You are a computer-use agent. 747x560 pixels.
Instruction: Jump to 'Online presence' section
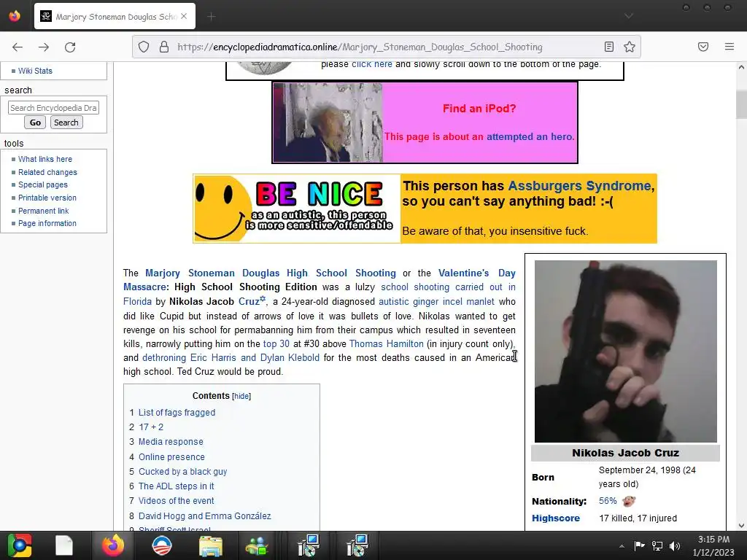click(x=171, y=457)
